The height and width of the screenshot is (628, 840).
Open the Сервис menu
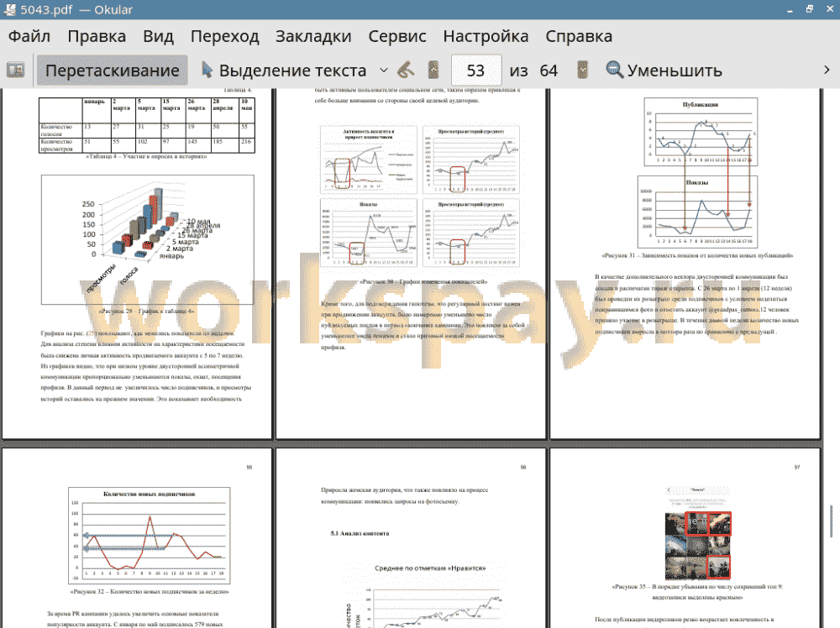point(397,36)
